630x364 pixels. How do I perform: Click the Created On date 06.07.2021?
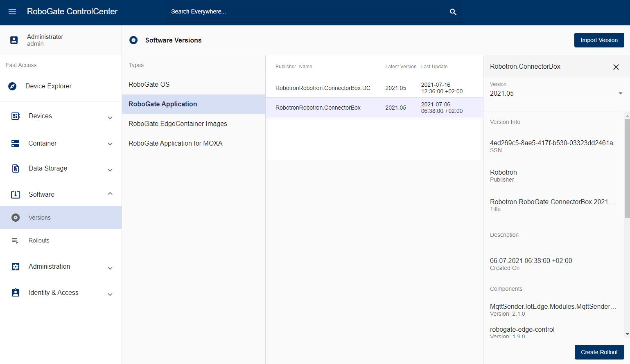[531, 261]
